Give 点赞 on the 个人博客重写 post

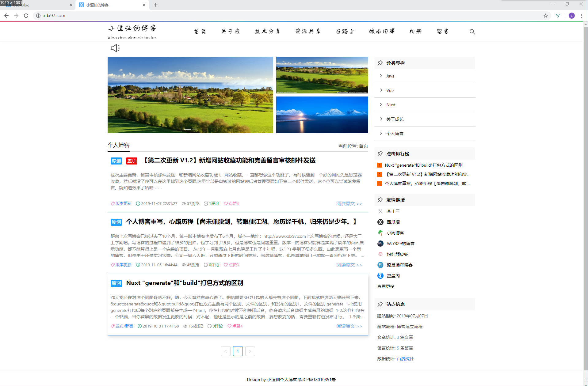226,265
